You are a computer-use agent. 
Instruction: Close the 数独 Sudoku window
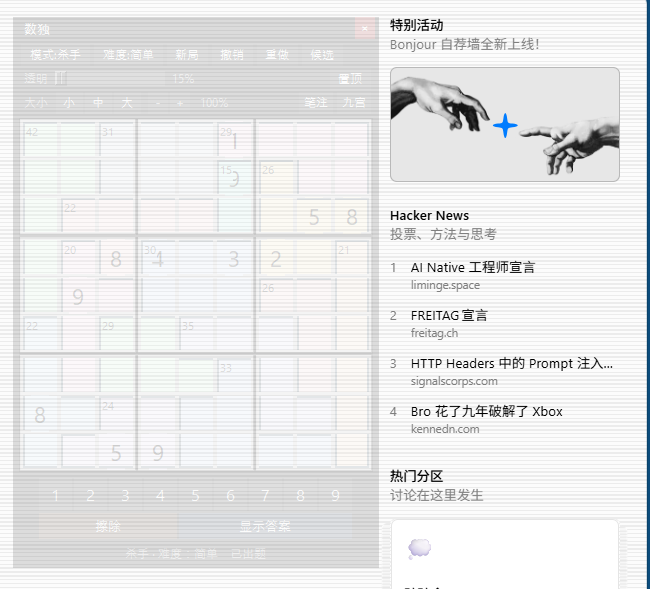click(x=365, y=28)
